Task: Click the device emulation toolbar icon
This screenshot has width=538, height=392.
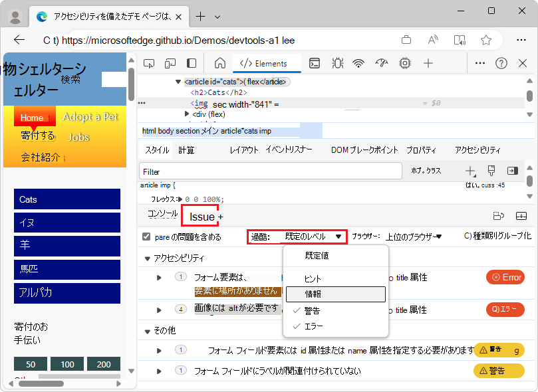Action: point(170,62)
